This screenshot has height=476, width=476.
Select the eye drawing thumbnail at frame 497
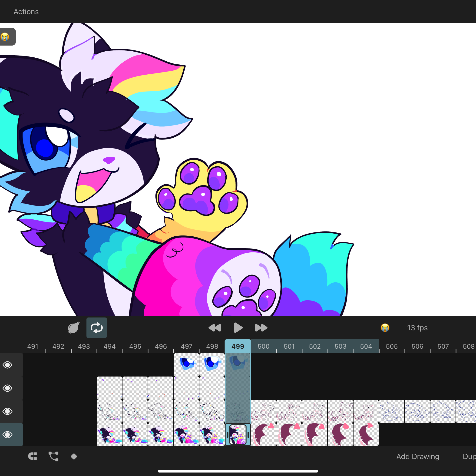coord(186,365)
